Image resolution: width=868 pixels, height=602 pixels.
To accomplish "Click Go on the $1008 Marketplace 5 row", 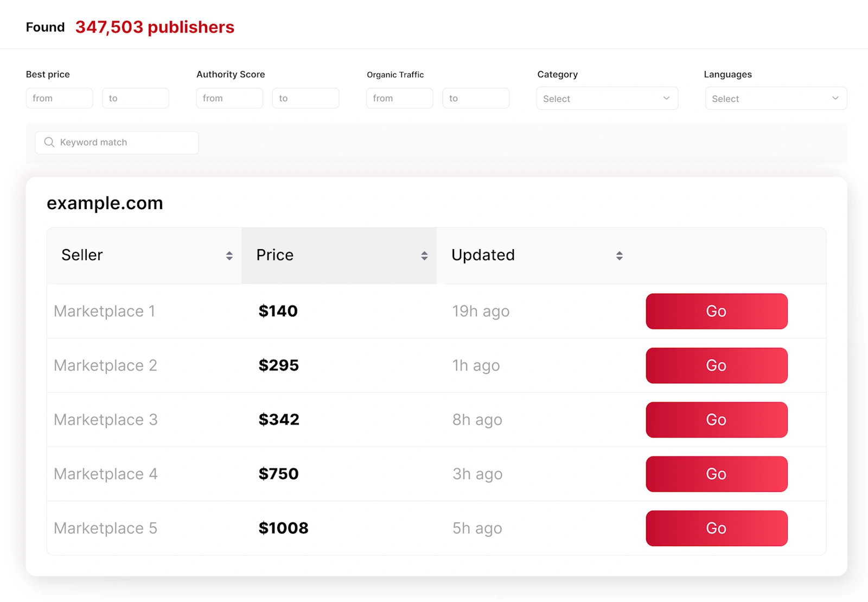I will coord(716,528).
